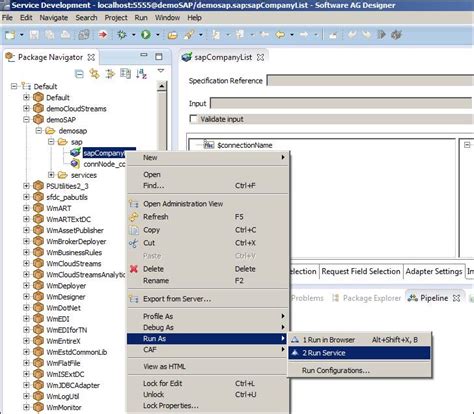The width and height of the screenshot is (474, 414).
Task: Select Run Configurations... entry
Action: (359, 370)
